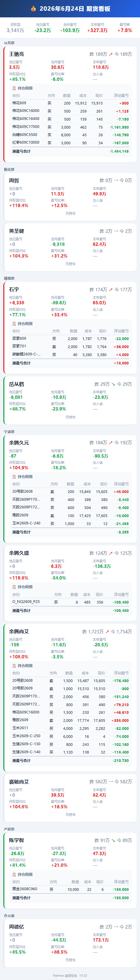Click the 精细部 section header
Screen dimensions: 140x980
click(9, 279)
